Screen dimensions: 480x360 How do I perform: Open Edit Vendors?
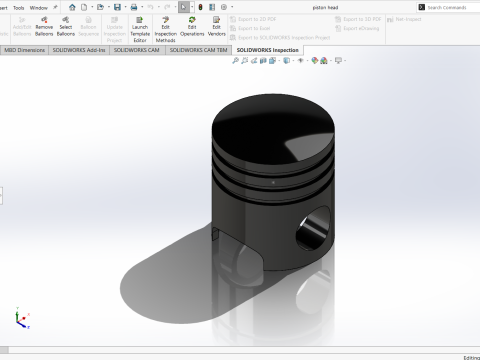(x=217, y=26)
